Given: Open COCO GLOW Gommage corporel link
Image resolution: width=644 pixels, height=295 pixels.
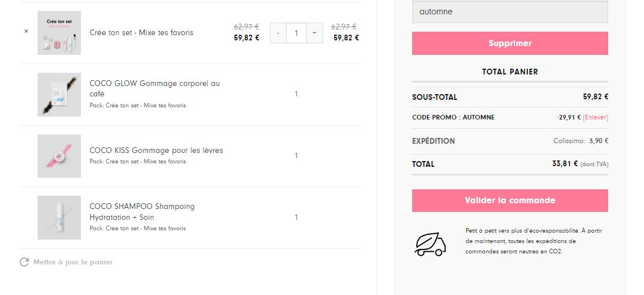Looking at the screenshot, I should 154,89.
